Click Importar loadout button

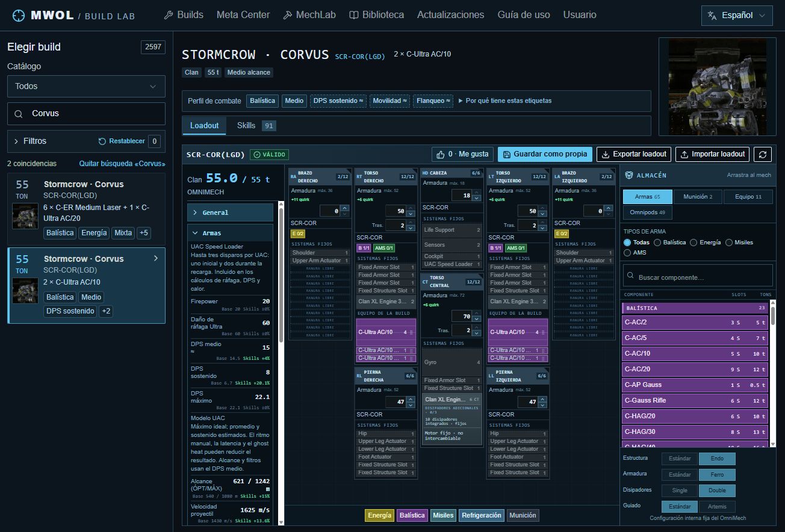tap(713, 154)
